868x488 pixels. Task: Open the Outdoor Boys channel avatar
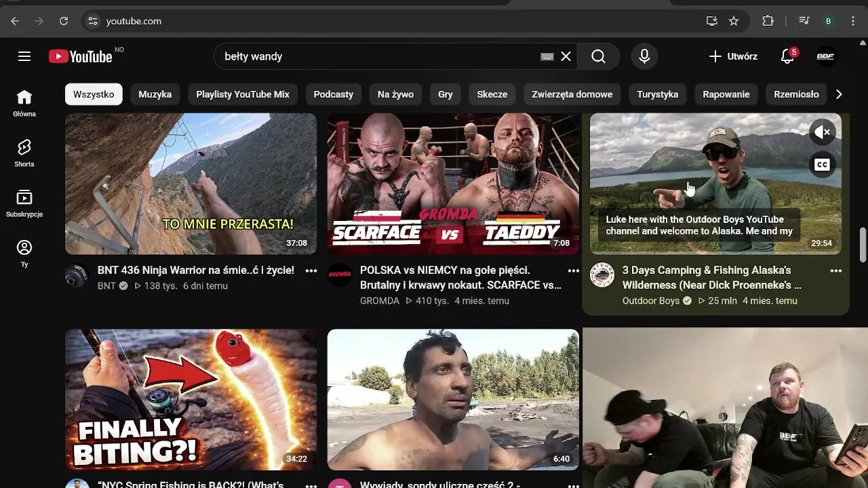click(602, 276)
